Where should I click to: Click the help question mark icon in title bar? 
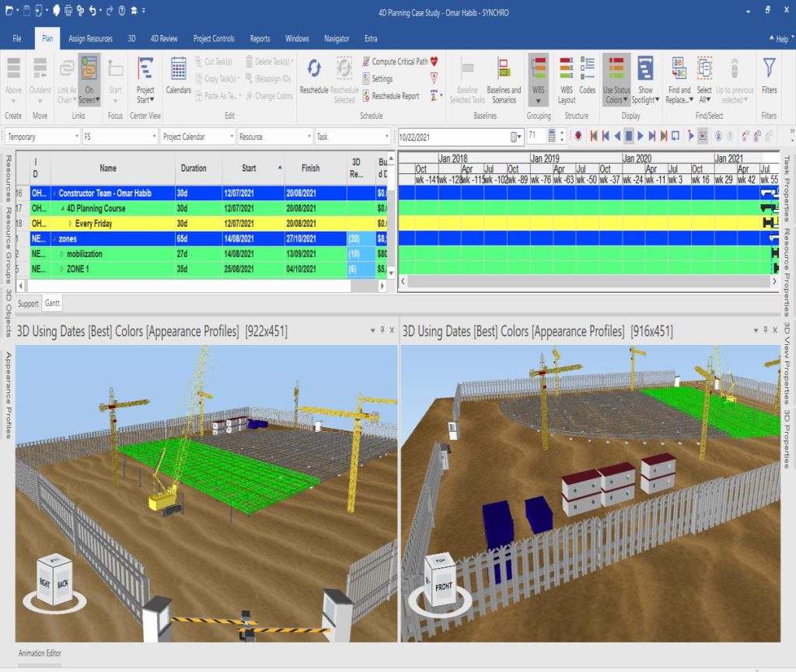122,10
